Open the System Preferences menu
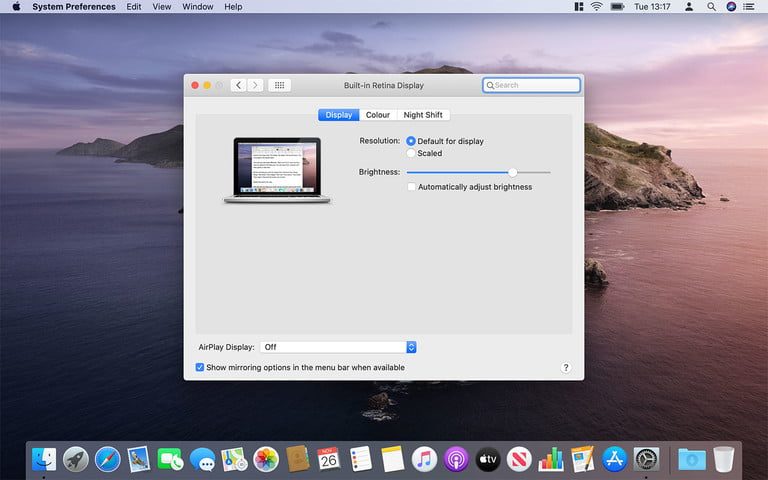 click(x=74, y=6)
